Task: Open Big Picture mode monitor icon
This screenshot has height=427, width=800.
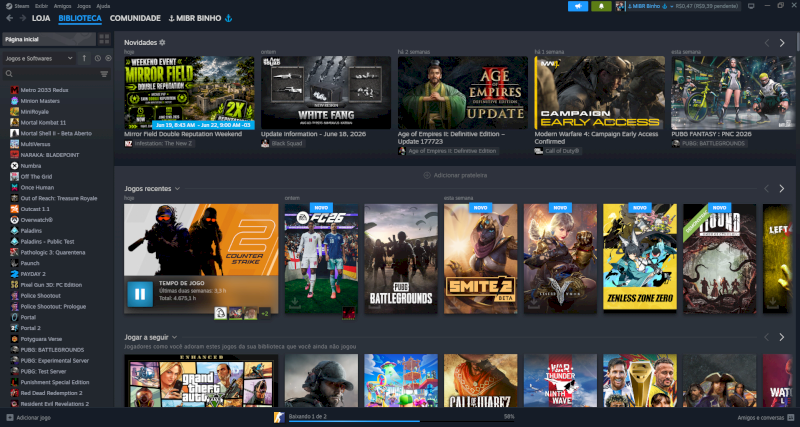Action: coord(751,6)
